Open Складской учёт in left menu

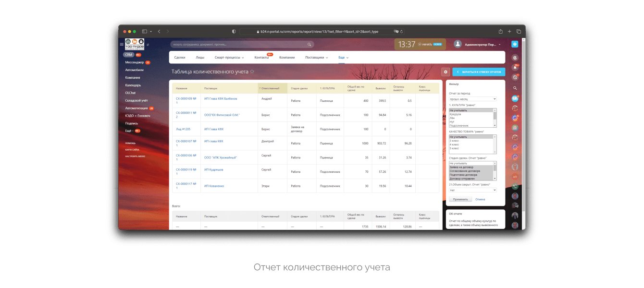click(x=136, y=100)
